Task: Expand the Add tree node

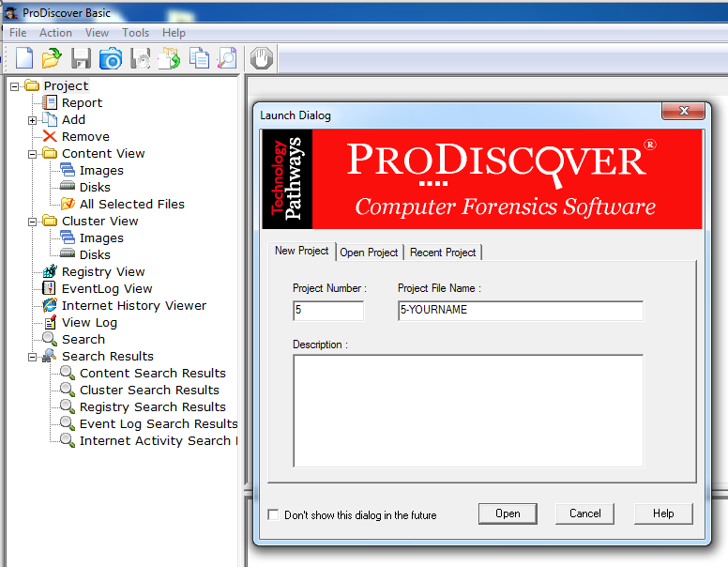Action: click(x=32, y=120)
